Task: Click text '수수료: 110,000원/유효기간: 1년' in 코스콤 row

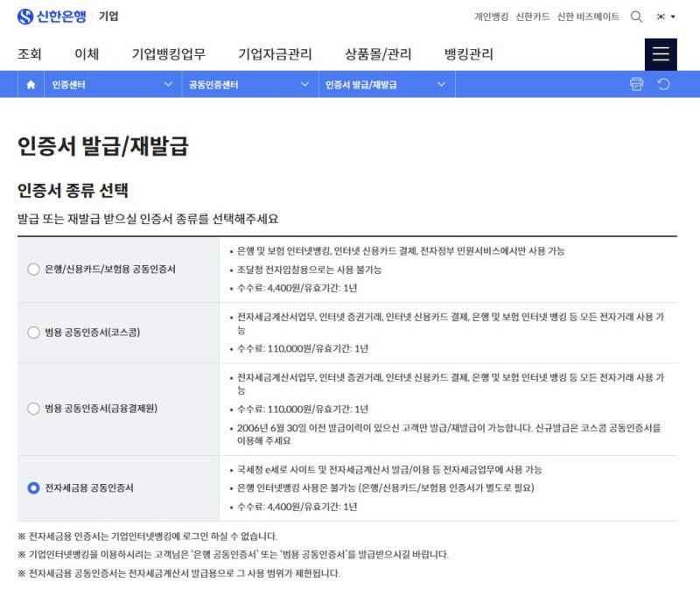Action: point(302,348)
